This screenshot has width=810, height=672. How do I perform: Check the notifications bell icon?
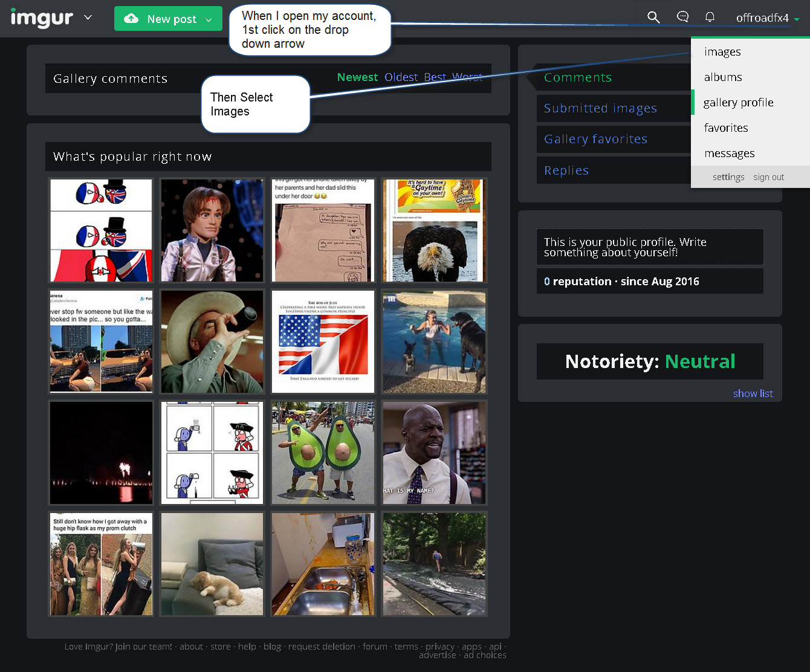(710, 17)
